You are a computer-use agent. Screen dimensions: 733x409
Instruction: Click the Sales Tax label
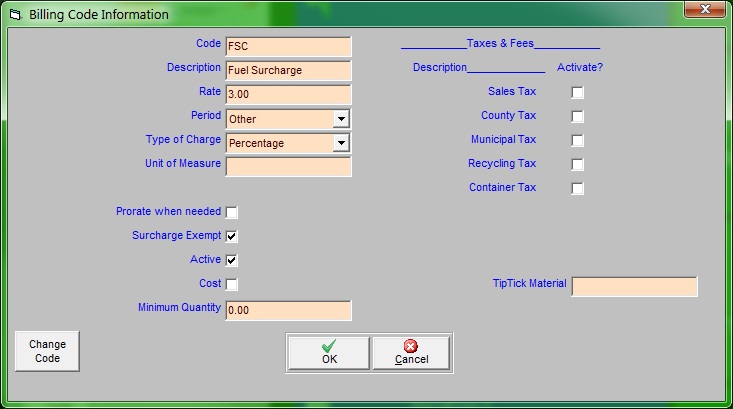tap(512, 91)
